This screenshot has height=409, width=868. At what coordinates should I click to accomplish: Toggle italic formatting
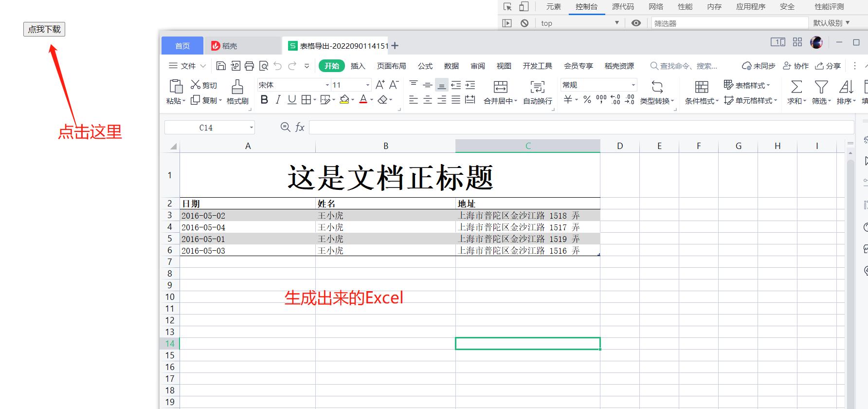point(278,100)
